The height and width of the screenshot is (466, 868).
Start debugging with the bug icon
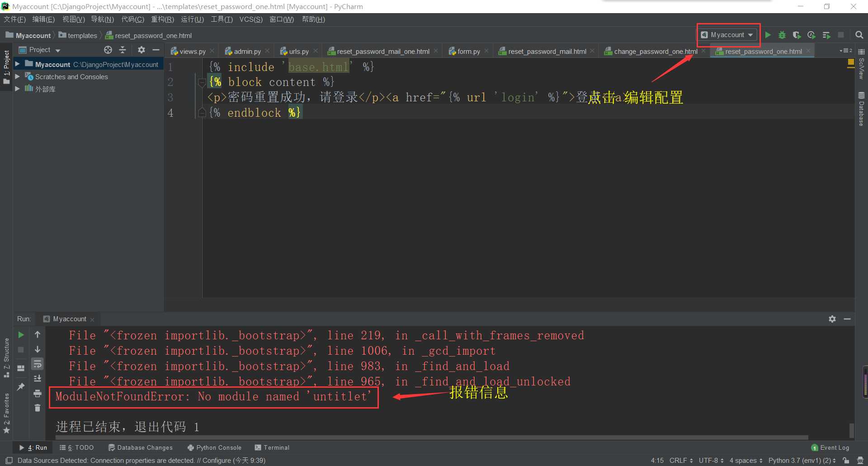[782, 35]
